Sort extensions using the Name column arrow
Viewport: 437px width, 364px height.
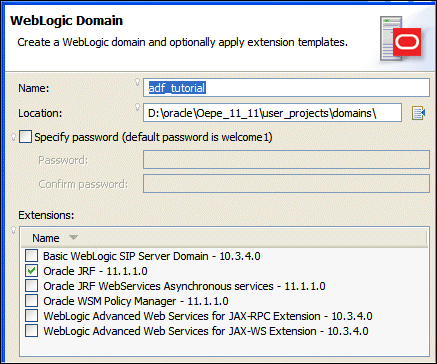click(x=73, y=238)
